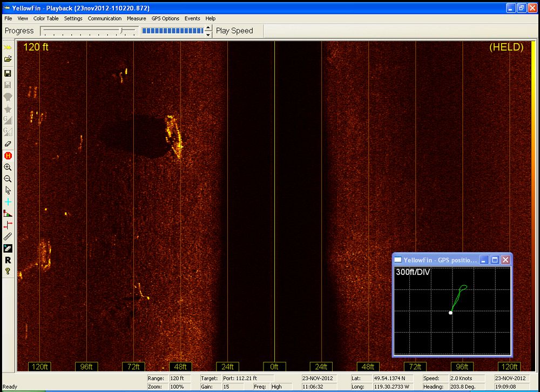The image size is (540, 392).
Task: Open the Measure menu
Action: tap(136, 18)
